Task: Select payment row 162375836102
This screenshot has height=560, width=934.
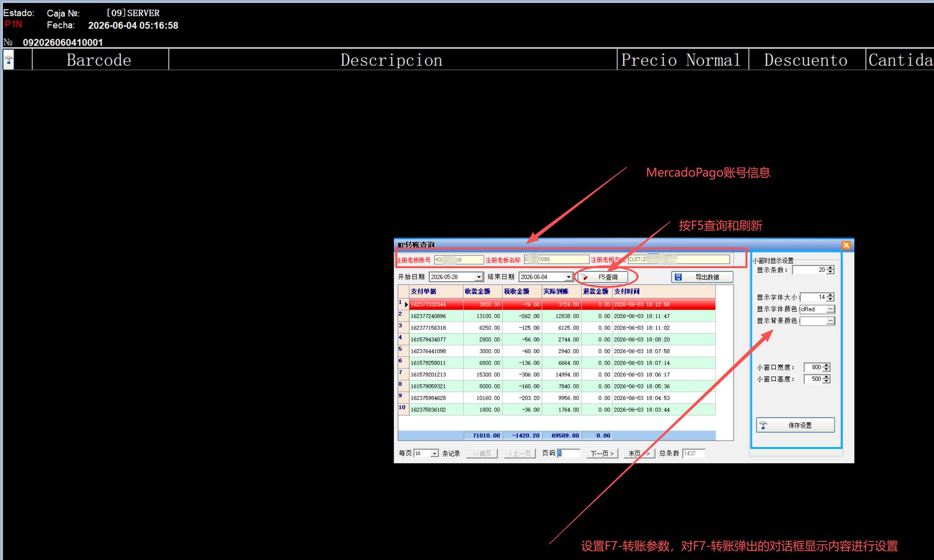Action: pos(562,410)
